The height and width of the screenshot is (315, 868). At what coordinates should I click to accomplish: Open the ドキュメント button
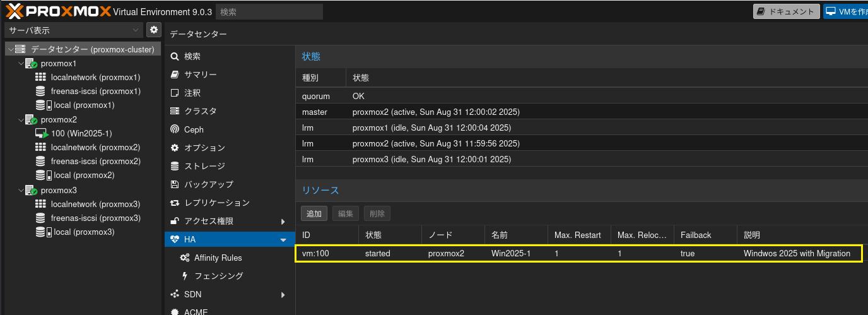point(786,11)
